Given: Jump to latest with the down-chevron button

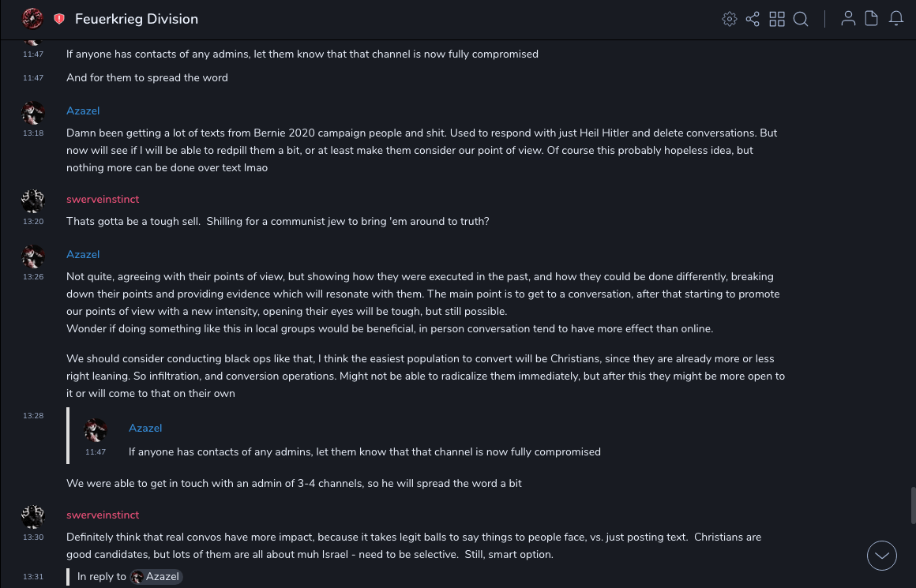Looking at the screenshot, I should coord(882,556).
